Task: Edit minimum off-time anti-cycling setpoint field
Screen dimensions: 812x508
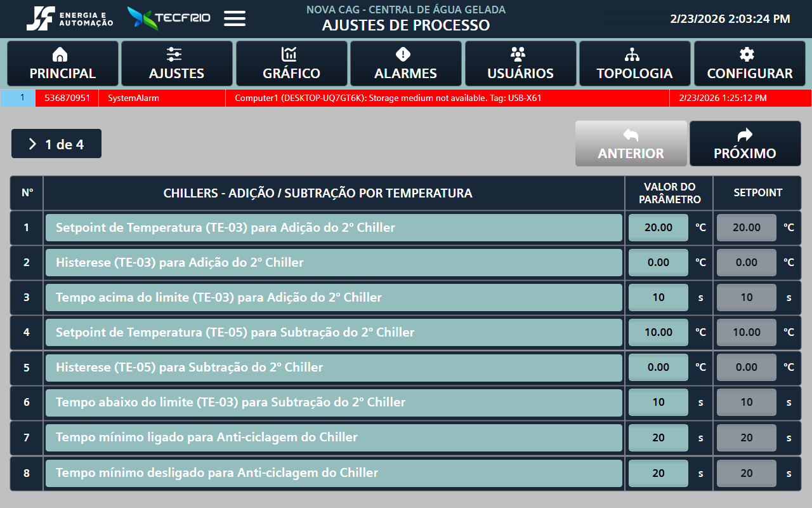Action: click(x=746, y=473)
